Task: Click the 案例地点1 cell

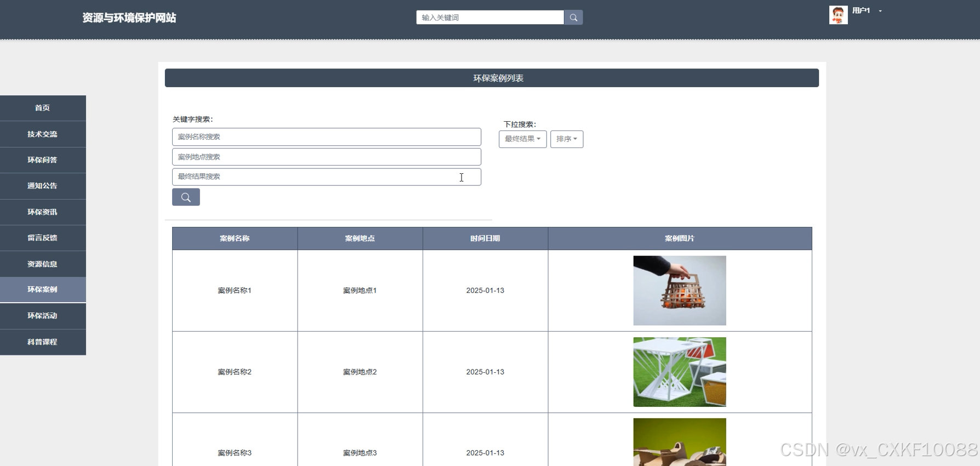Action: 360,291
